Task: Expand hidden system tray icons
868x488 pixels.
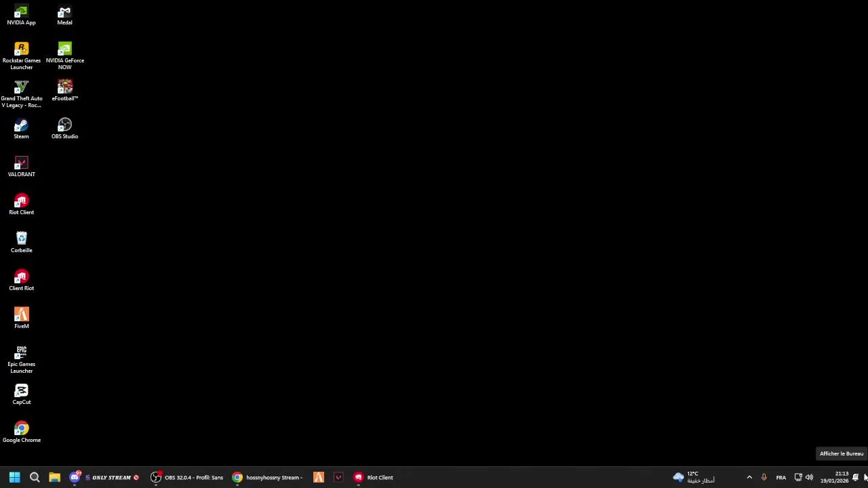Action: 749,477
